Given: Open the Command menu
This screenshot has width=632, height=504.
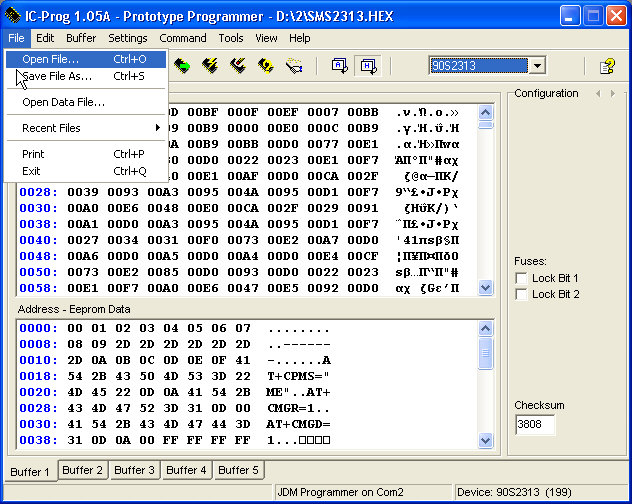Looking at the screenshot, I should [x=183, y=38].
